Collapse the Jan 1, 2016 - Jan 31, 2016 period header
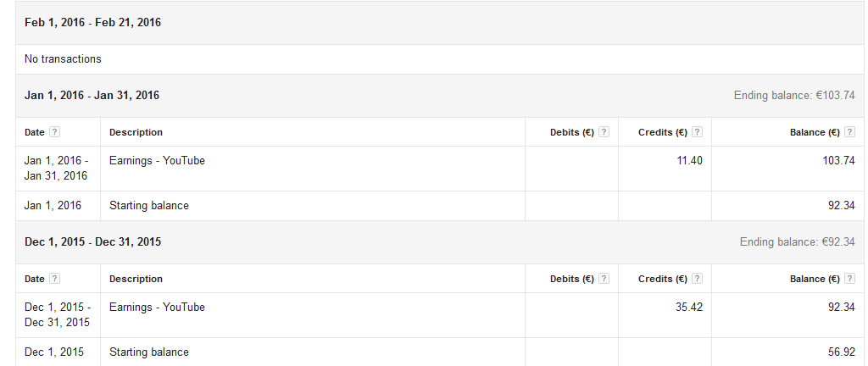 (x=92, y=96)
